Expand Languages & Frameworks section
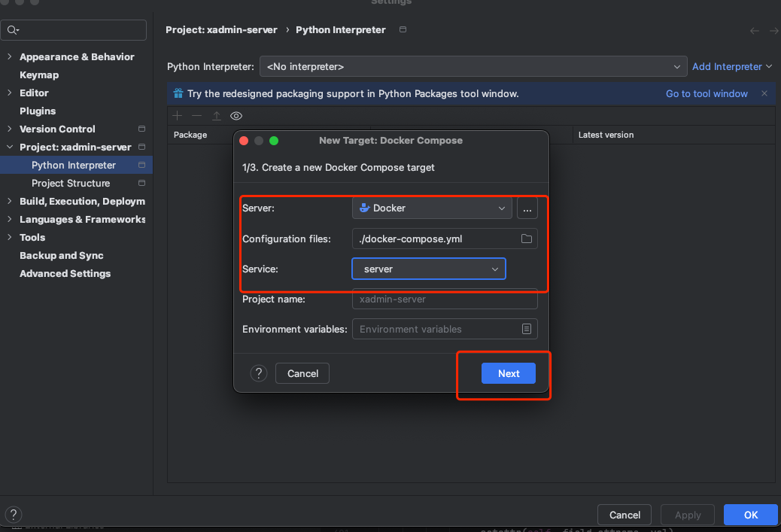This screenshot has width=781, height=532. (x=10, y=219)
